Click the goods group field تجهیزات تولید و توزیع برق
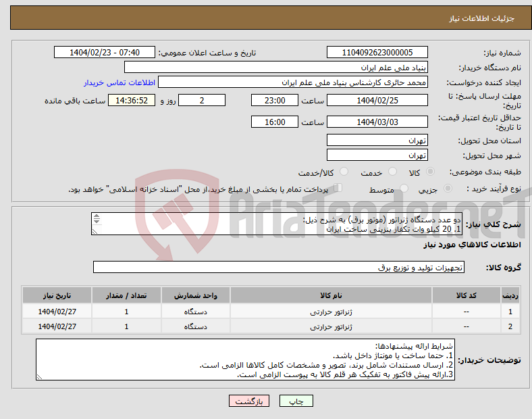 279,267
